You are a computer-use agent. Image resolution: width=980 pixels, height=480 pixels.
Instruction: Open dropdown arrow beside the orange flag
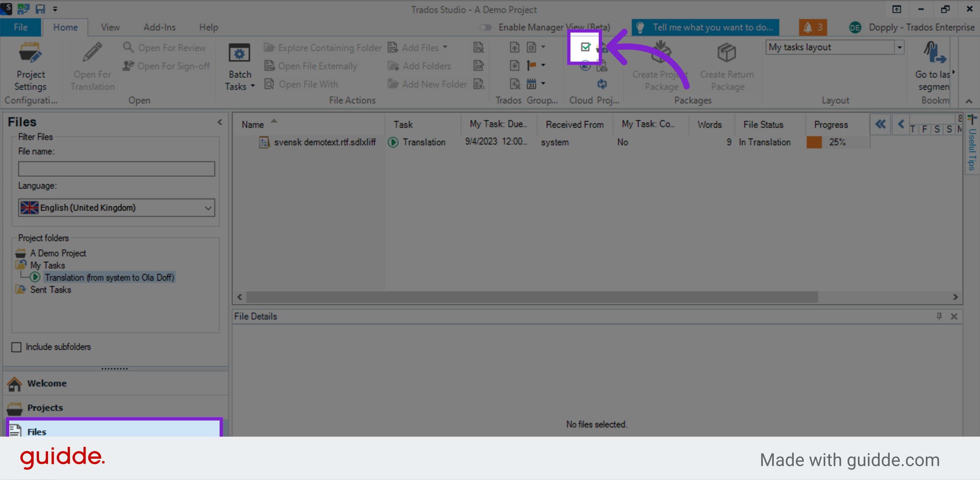[543, 66]
